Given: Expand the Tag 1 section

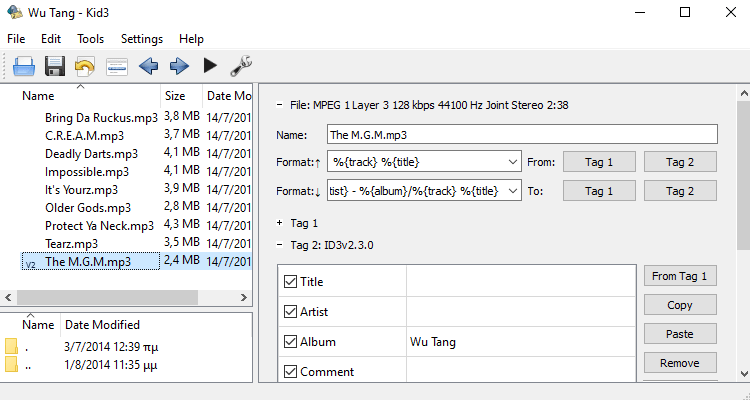Looking at the screenshot, I should pyautogui.click(x=280, y=223).
